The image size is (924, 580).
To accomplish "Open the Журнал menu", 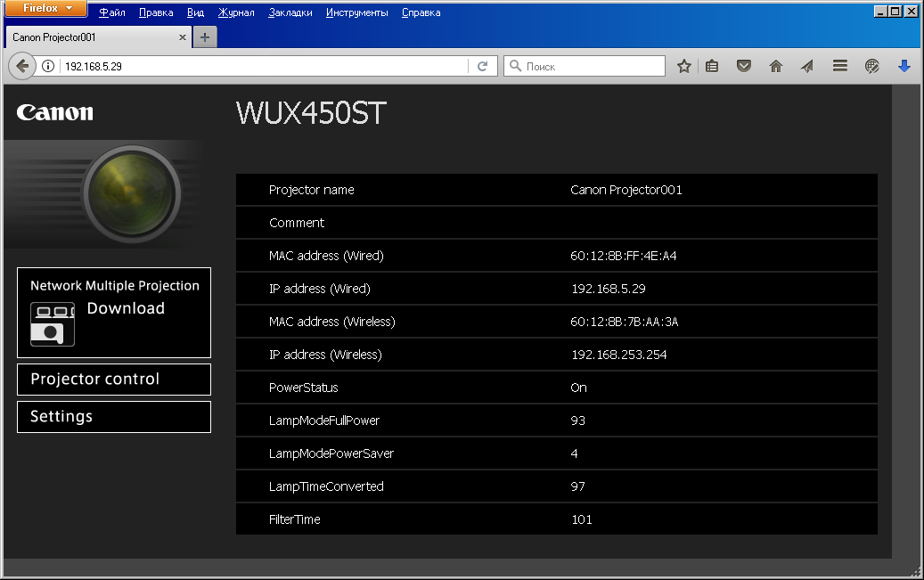I will tap(236, 12).
